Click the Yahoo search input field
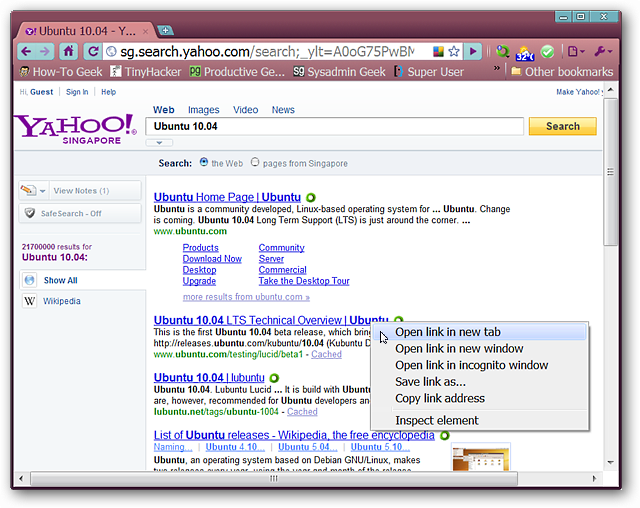Screen dimensions: 640x508 click(335, 127)
